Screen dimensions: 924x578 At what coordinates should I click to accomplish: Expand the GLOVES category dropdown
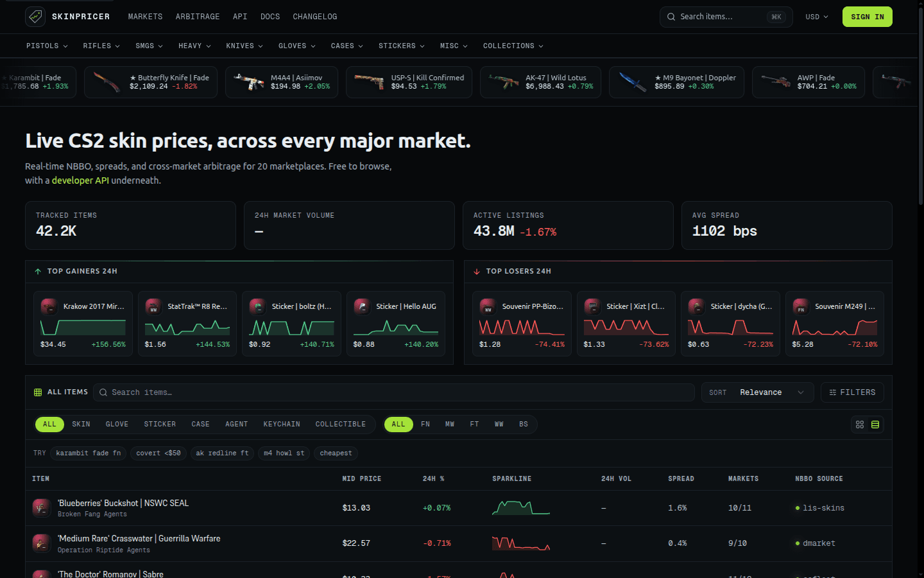click(297, 46)
